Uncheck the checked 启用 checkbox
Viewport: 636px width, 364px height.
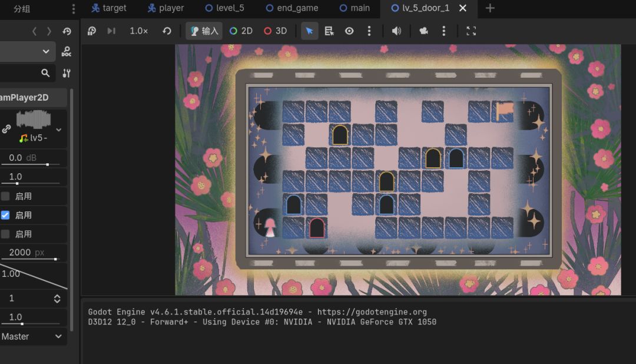(x=5, y=215)
